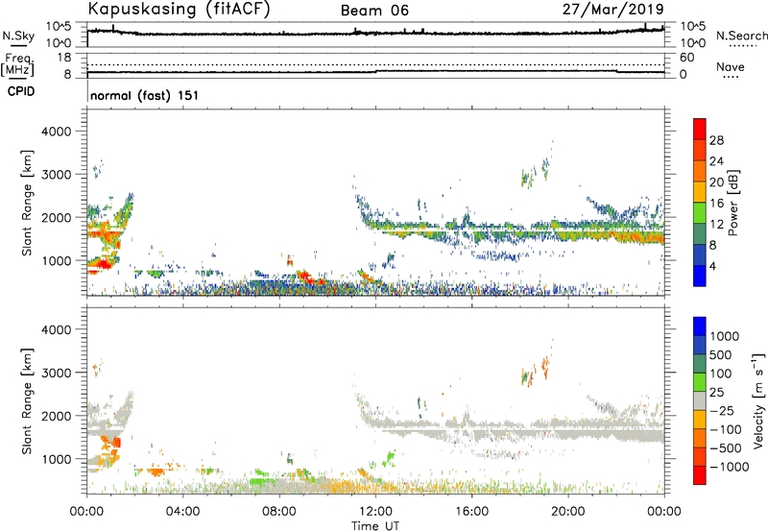
Task: Click the gray band of velocity colorbar
Action: 700,400
